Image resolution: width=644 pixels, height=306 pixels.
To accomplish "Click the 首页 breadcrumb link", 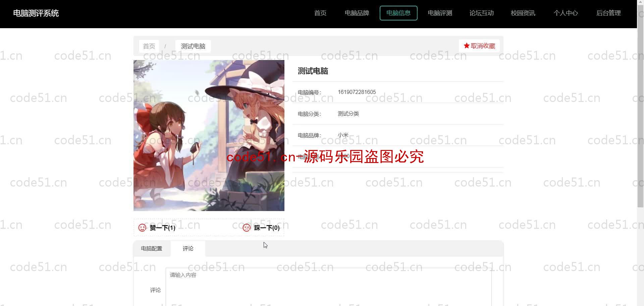I will coord(149,46).
